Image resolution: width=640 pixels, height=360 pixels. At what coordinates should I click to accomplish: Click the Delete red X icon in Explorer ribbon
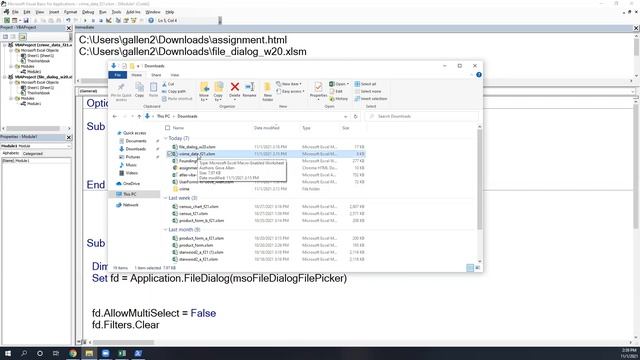tap(235, 87)
